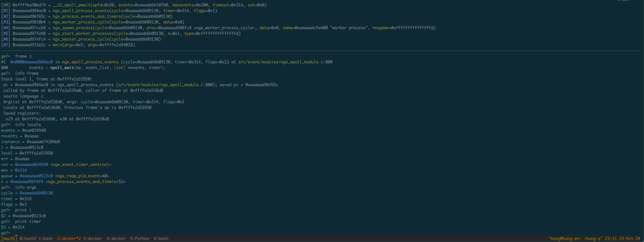Select the 6:bash- tmux window
644x242 pixels.
(162, 238)
